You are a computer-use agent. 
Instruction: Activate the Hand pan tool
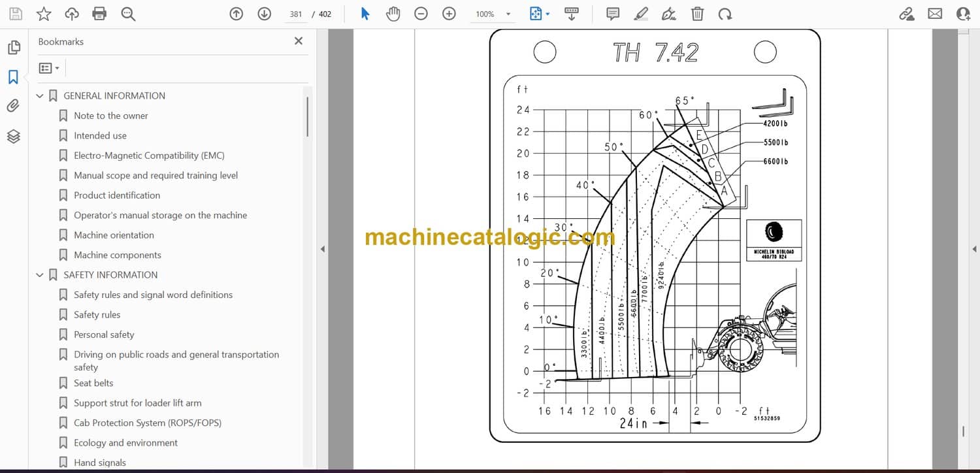(x=393, y=14)
